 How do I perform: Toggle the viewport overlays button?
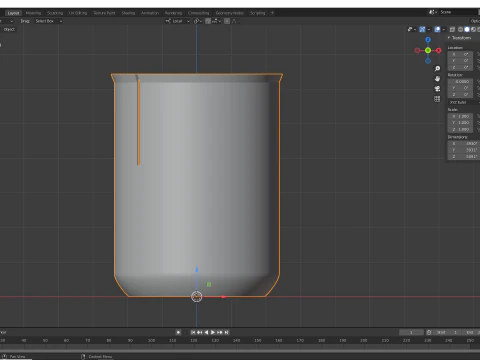coord(437,29)
